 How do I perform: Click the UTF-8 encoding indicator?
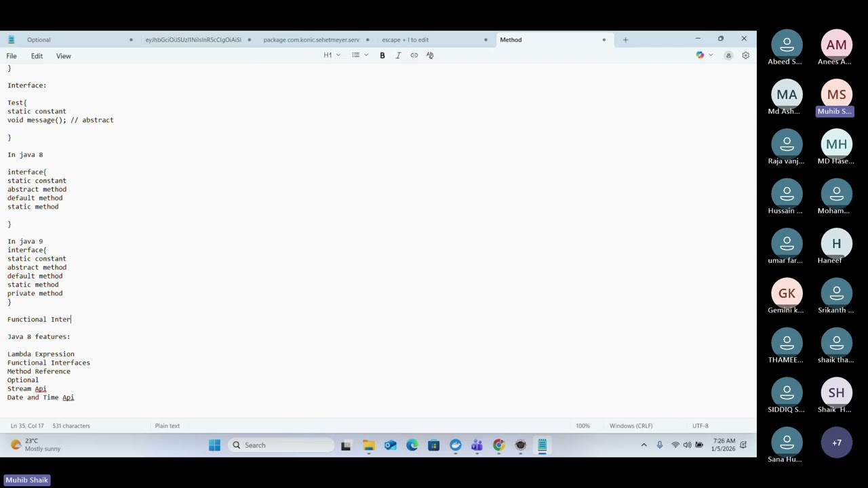pyautogui.click(x=700, y=426)
